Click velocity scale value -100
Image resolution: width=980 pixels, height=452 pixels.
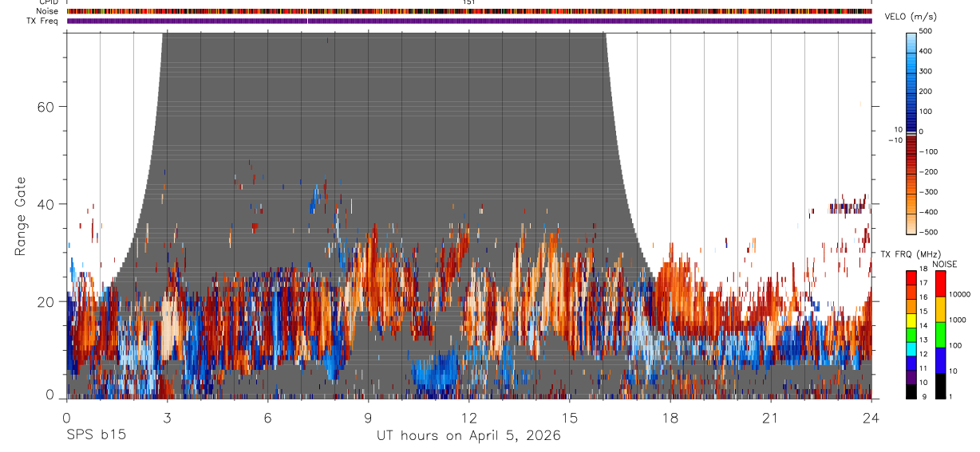tap(928, 151)
